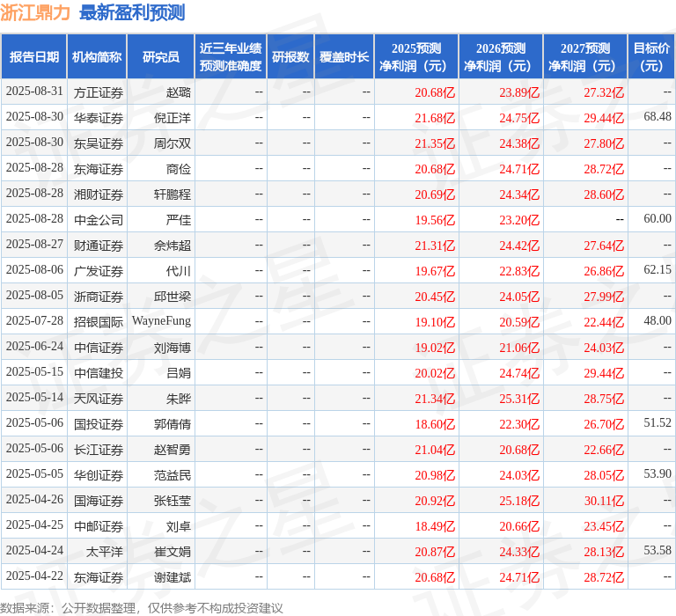676x616 pixels.
Task: Select the 招银国际 institution cell
Action: click(x=99, y=321)
